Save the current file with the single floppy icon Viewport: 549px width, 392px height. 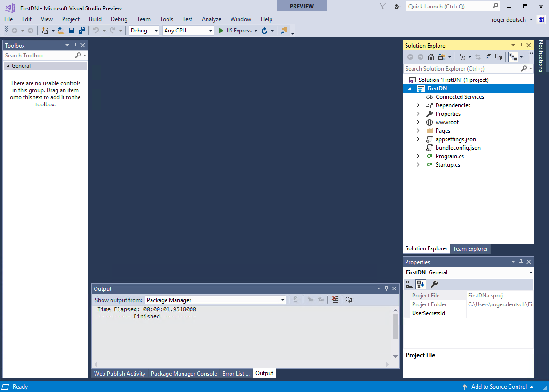pyautogui.click(x=72, y=31)
